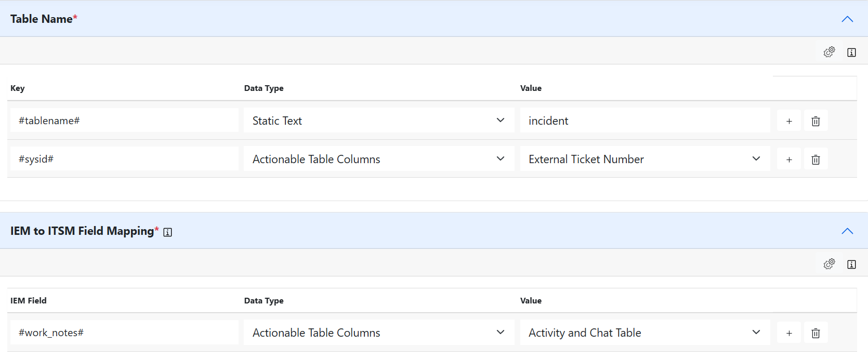The image size is (868, 358).
Task: Open the External Ticket Number value dropdown
Action: (x=645, y=159)
